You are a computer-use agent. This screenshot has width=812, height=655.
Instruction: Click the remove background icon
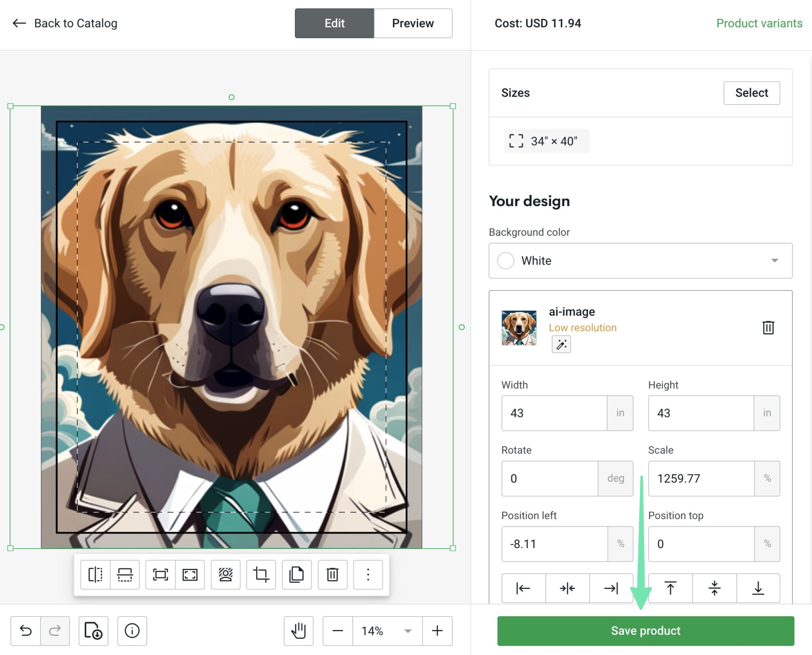tap(226, 575)
